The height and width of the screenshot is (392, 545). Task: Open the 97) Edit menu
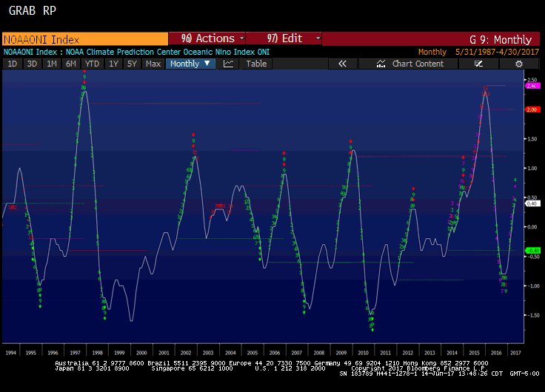(x=284, y=38)
